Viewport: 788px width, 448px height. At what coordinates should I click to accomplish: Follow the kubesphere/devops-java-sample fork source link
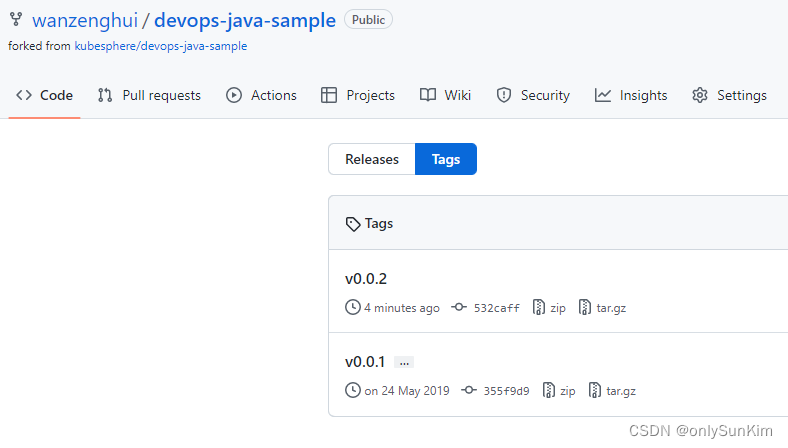(x=161, y=46)
